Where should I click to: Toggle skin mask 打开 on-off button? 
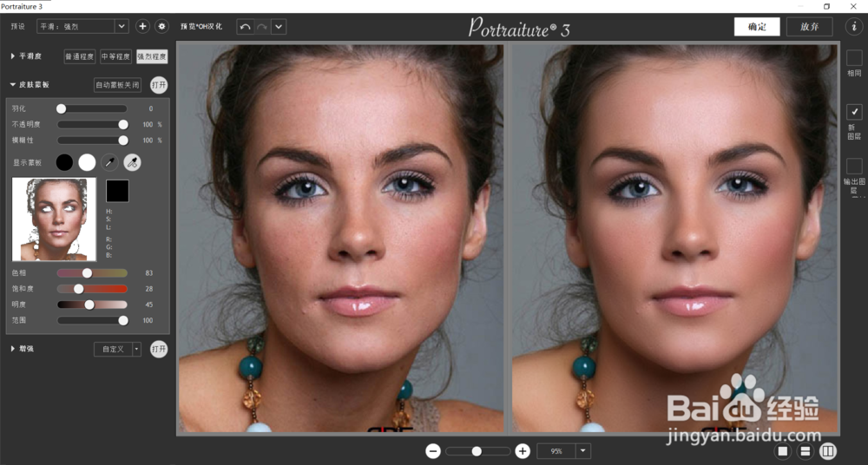[159, 85]
